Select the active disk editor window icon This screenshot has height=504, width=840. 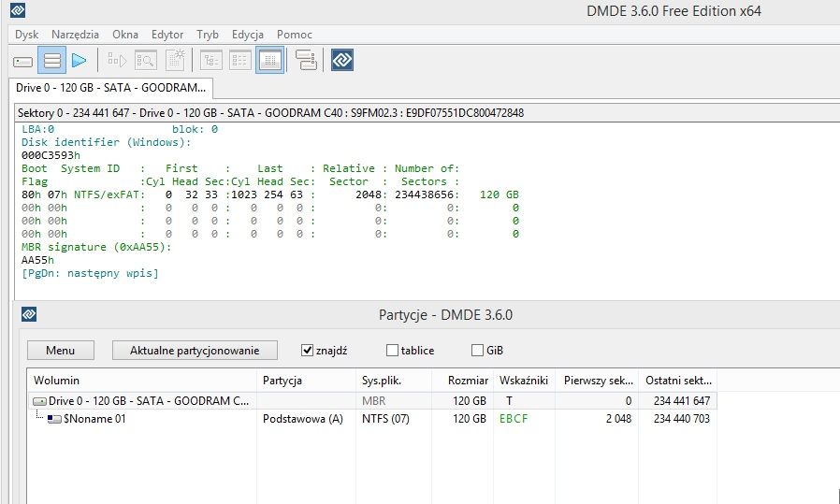point(269,60)
